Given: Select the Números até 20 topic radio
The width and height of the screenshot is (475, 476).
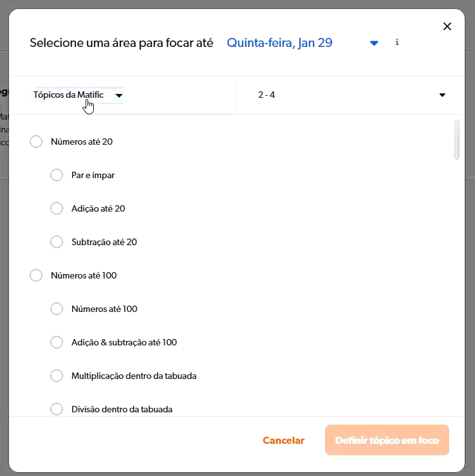Looking at the screenshot, I should (36, 142).
